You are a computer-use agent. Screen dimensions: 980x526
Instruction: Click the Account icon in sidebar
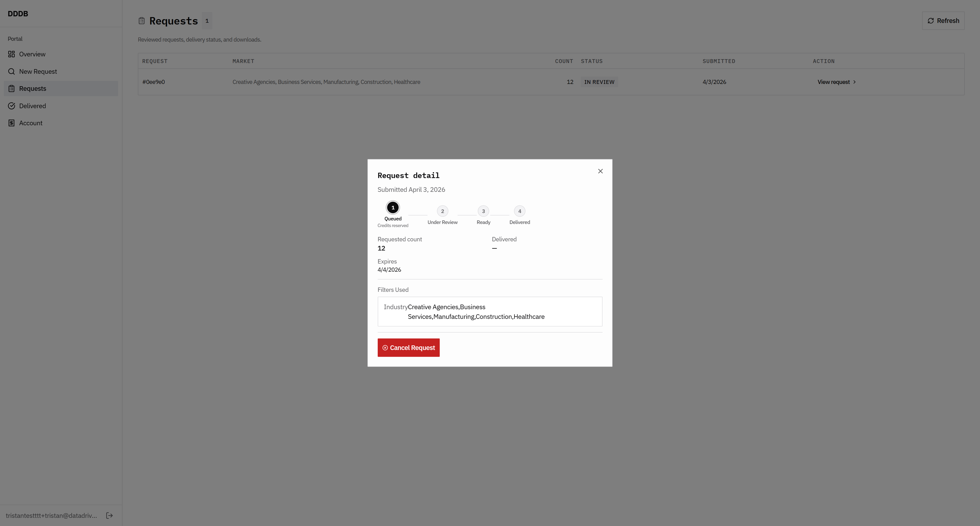pos(11,123)
